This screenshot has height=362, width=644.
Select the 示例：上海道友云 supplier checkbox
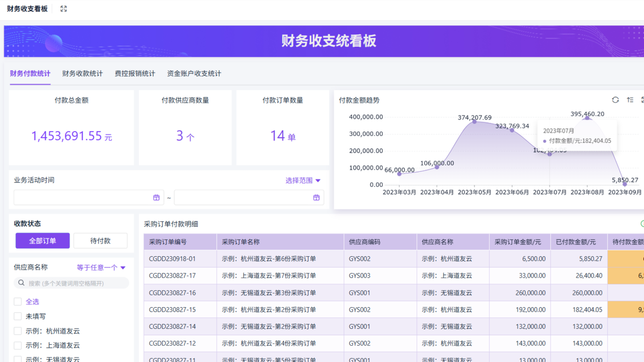tap(18, 345)
